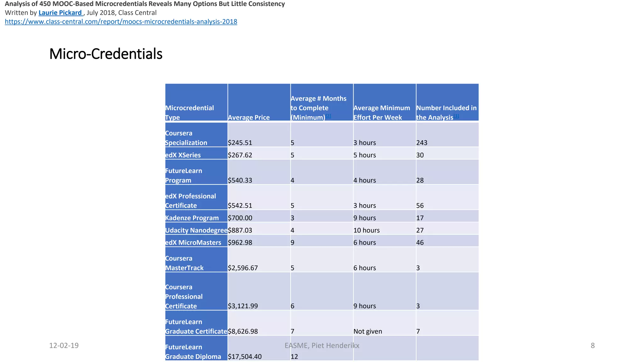Viewport: 644px width, 362px height.
Task: Click the 9 months cell for edX MicroMasters
Action: [322, 241]
